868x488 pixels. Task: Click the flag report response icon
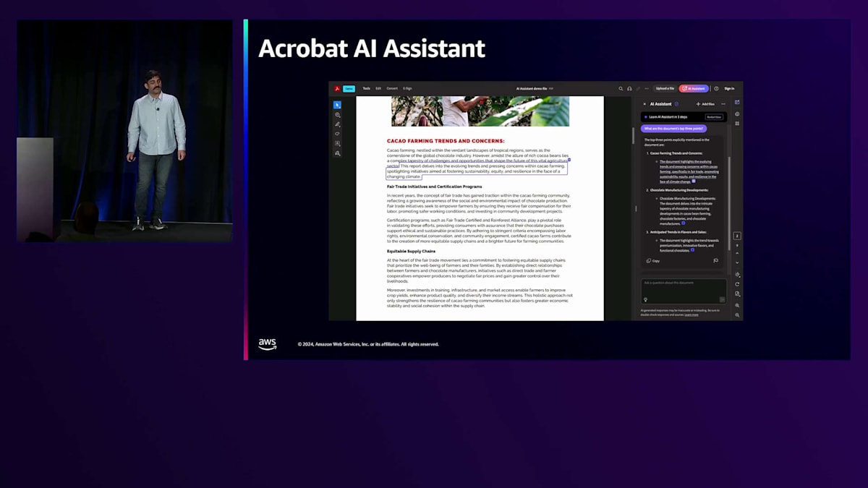[716, 261]
